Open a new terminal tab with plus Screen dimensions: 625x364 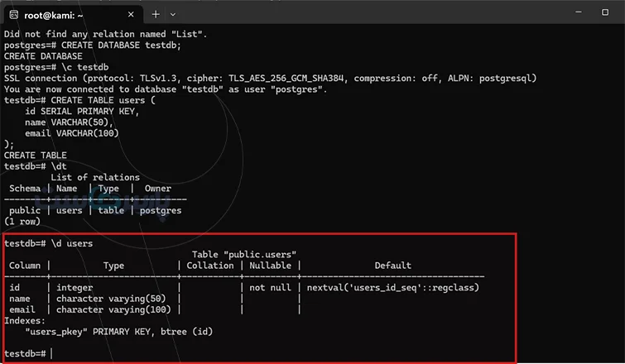(x=156, y=15)
